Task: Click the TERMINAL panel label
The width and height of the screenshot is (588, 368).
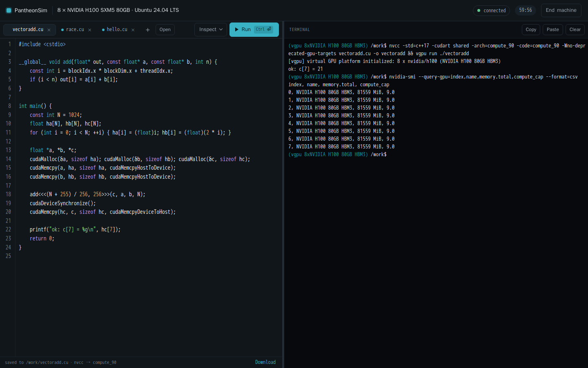Action: [x=299, y=29]
